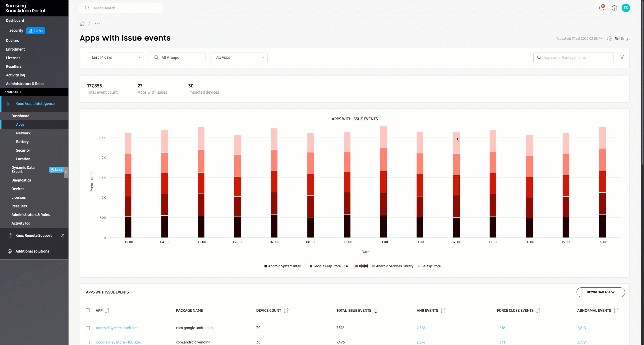Viewport: 644px width, 345px height.
Task: Click the 16 Jul bar in the chart
Action: (x=602, y=182)
